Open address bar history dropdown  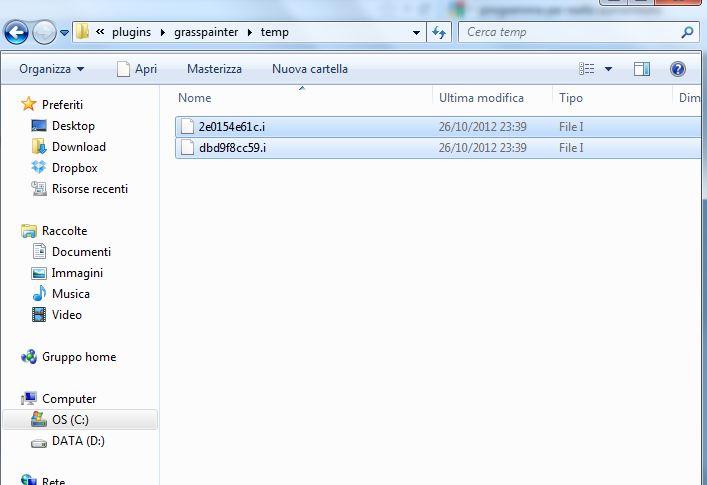click(416, 32)
